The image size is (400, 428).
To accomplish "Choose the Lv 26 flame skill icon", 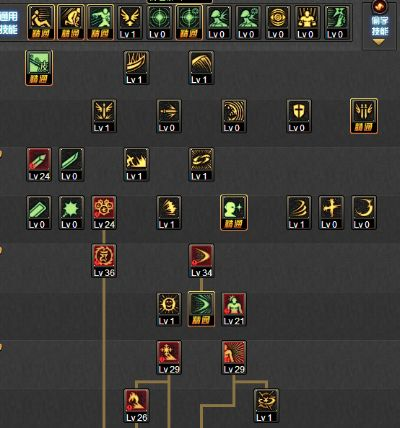I will click(136, 406).
